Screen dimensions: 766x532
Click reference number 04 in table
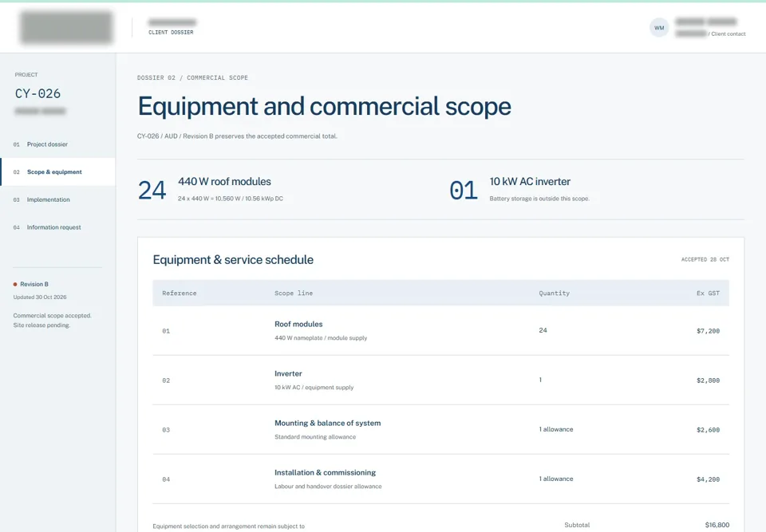[166, 479]
